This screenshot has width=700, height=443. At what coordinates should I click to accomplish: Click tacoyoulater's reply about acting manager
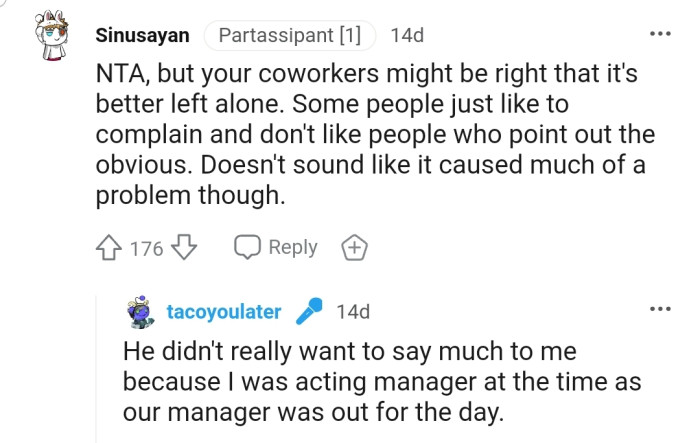point(381,382)
